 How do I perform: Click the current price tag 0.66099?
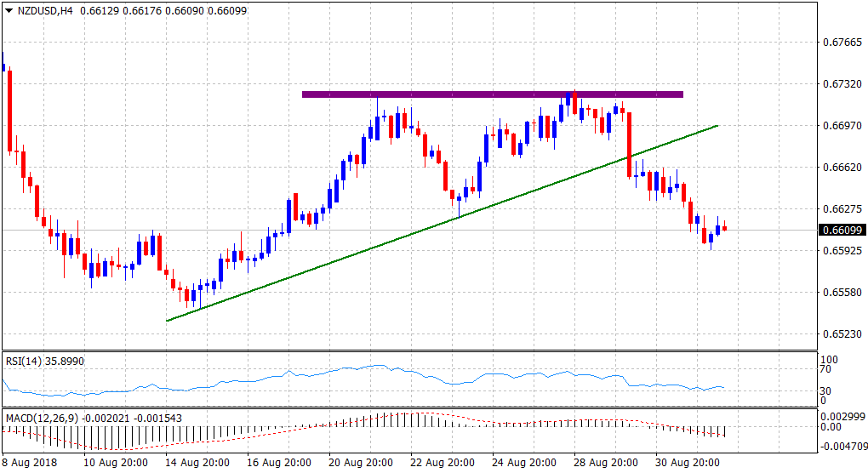842,230
